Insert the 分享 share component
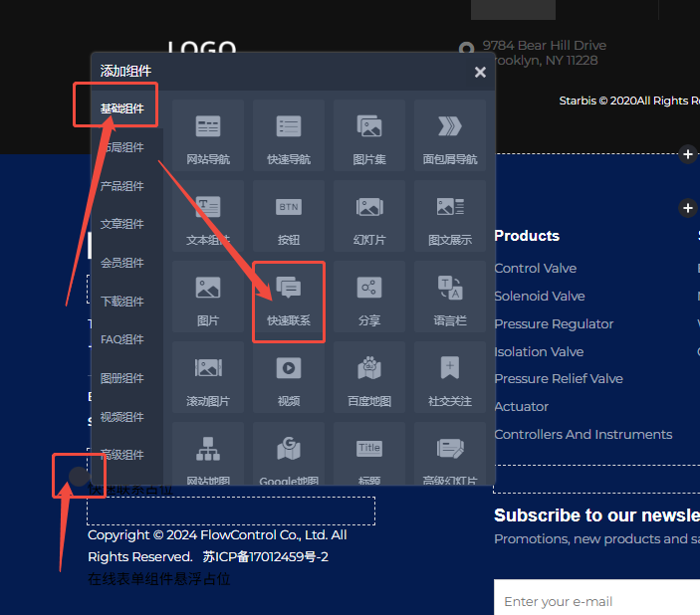The image size is (700, 615). (x=369, y=298)
